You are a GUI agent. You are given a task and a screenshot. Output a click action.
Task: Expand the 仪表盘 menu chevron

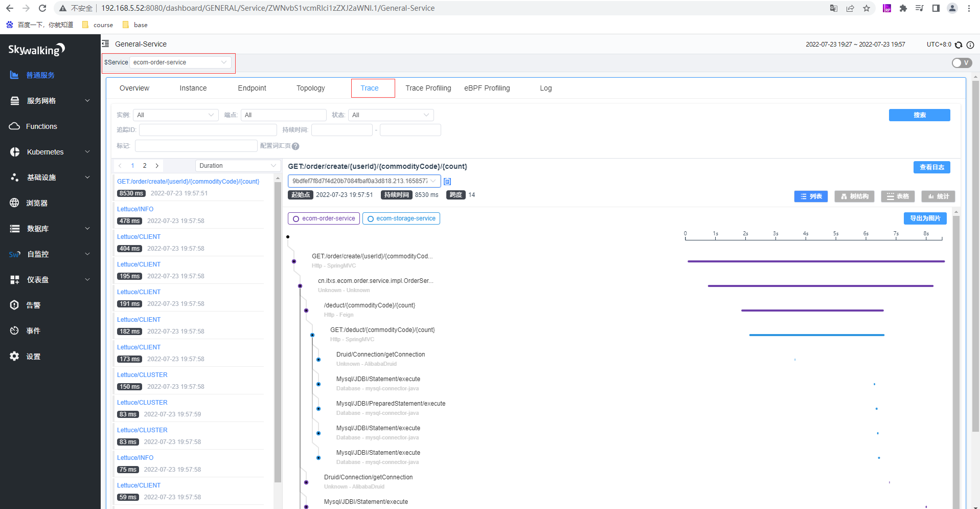tap(87, 280)
